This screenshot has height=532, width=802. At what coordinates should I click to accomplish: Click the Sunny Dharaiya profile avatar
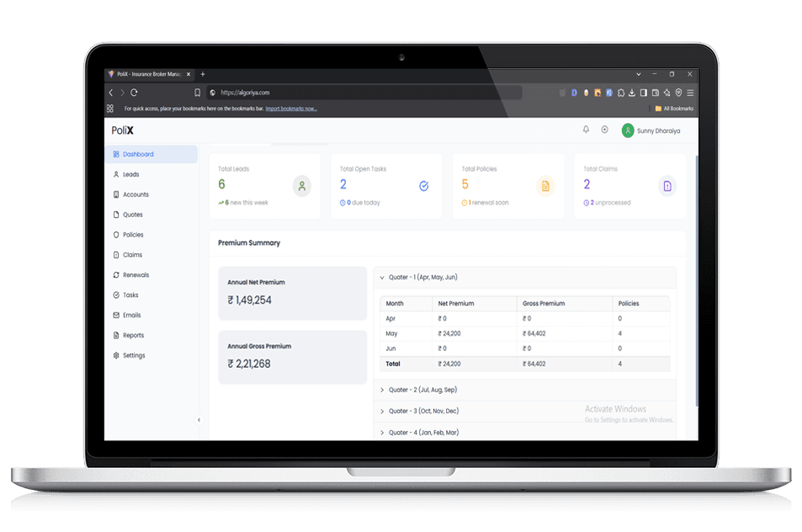[x=627, y=130]
